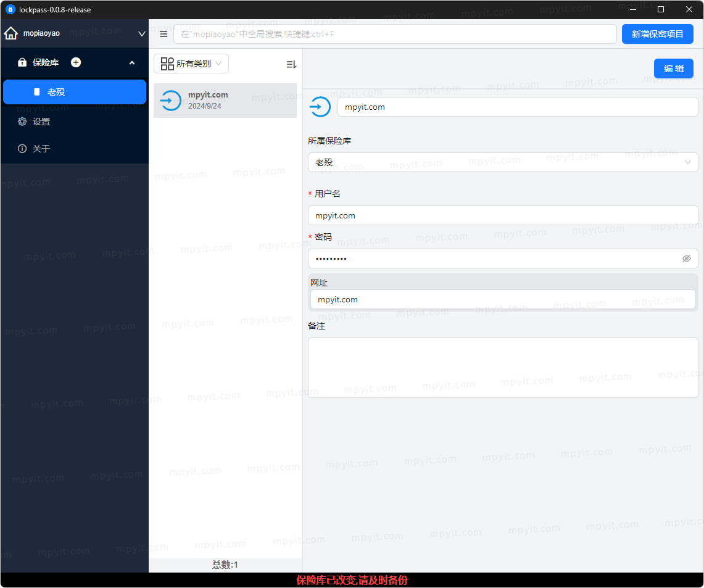Select the 老殁 vault in sidebar

click(75, 92)
